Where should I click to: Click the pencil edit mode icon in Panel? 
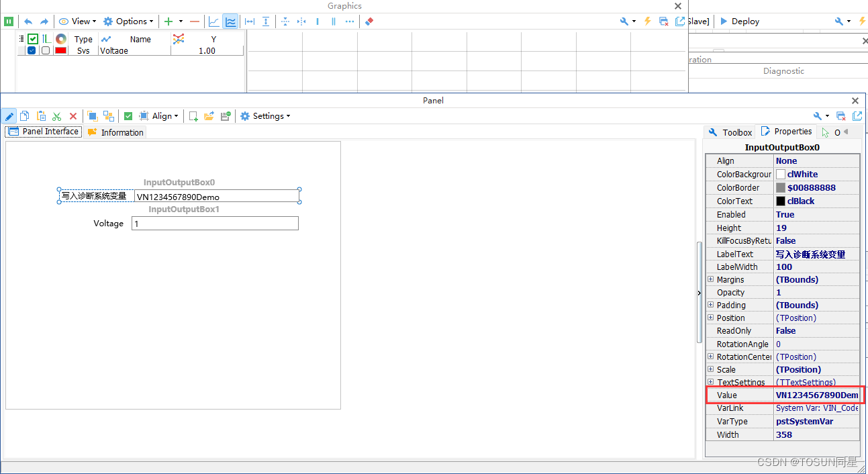[x=9, y=116]
